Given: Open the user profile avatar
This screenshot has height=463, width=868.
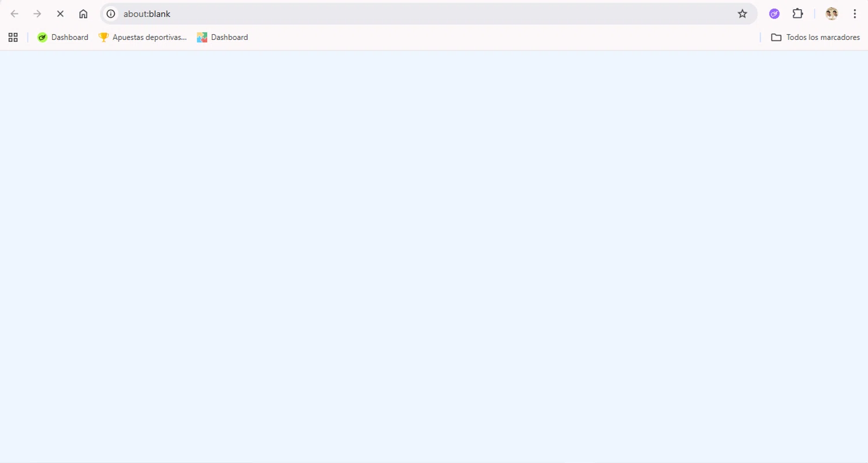Looking at the screenshot, I should tap(832, 14).
